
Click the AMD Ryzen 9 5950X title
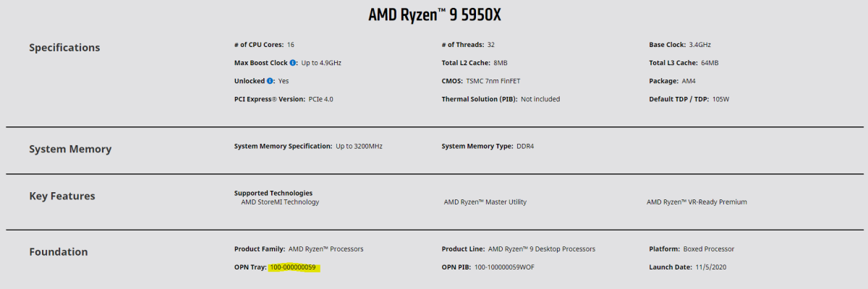(434, 14)
